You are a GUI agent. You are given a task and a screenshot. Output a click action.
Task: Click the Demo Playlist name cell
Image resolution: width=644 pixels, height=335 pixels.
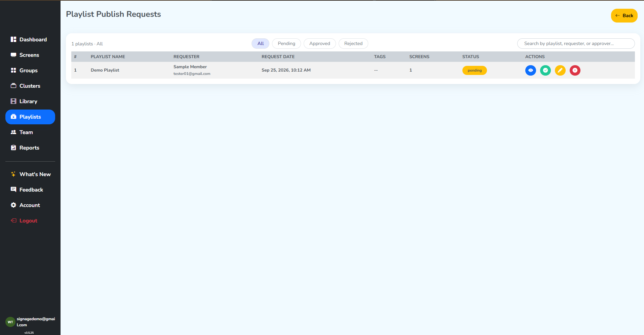[105, 70]
